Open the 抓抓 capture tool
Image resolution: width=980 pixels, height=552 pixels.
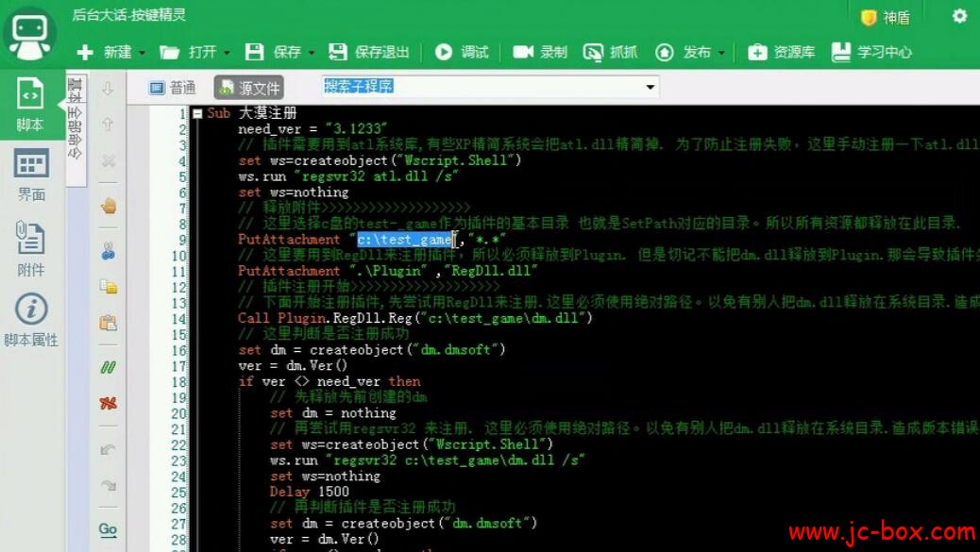tap(610, 52)
